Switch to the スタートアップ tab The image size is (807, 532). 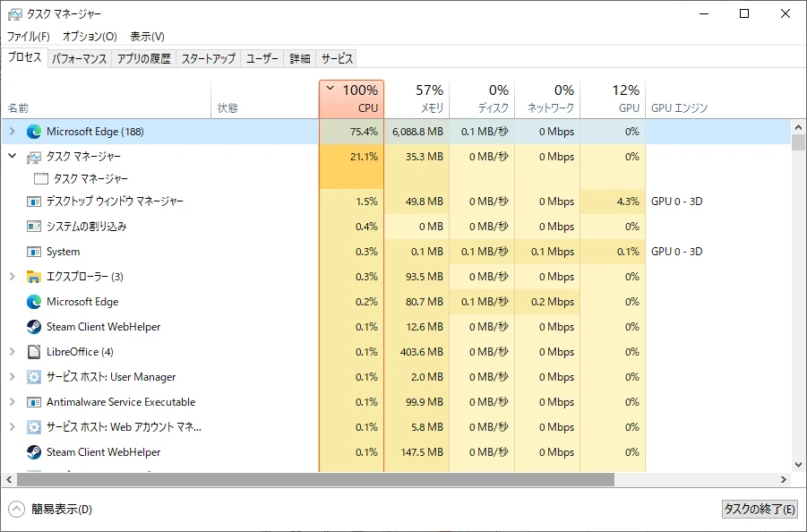click(208, 59)
